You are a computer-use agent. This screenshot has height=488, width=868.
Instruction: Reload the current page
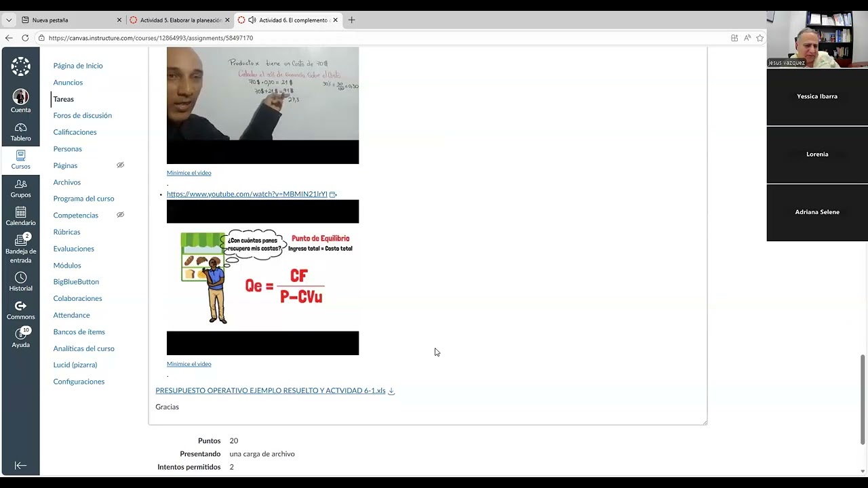25,38
